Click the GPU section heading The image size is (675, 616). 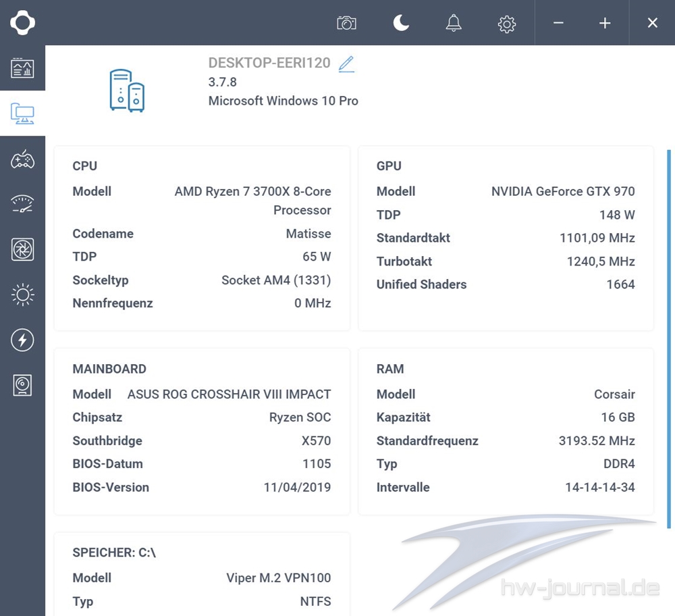tap(389, 166)
